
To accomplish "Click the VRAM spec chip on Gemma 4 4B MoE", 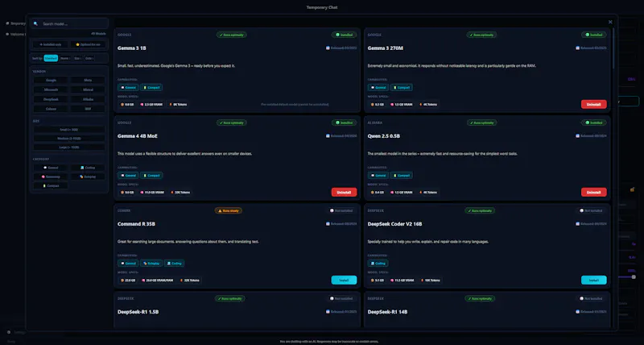I will tap(152, 192).
